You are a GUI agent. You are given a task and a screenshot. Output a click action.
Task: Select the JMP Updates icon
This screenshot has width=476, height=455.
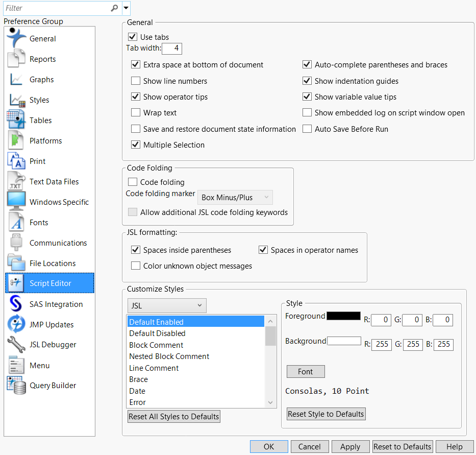point(16,325)
